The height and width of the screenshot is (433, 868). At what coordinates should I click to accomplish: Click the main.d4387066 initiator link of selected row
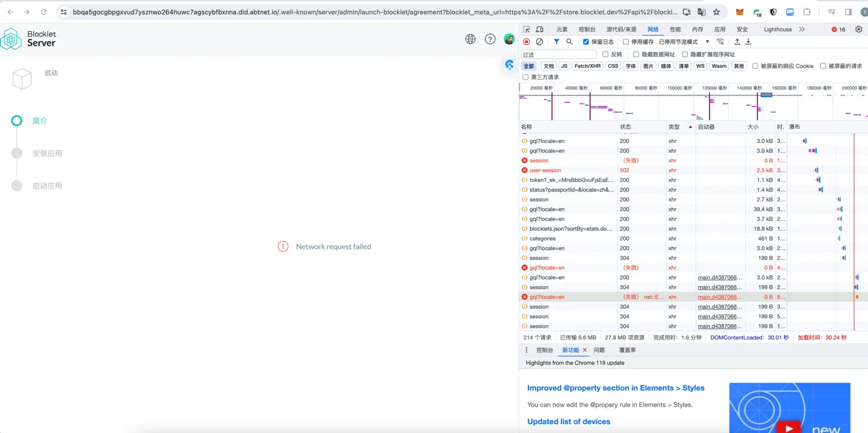click(719, 297)
